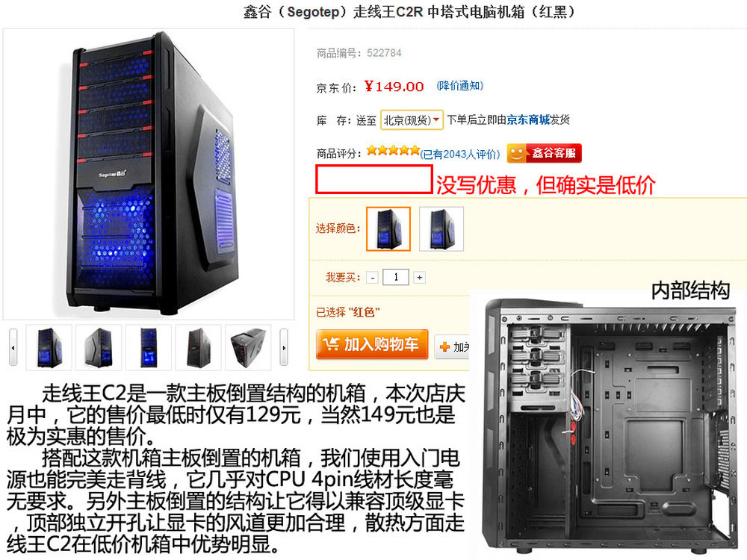Screen dimensions: 747x560
Task: Select the second product thumbnail
Action: pos(99,347)
